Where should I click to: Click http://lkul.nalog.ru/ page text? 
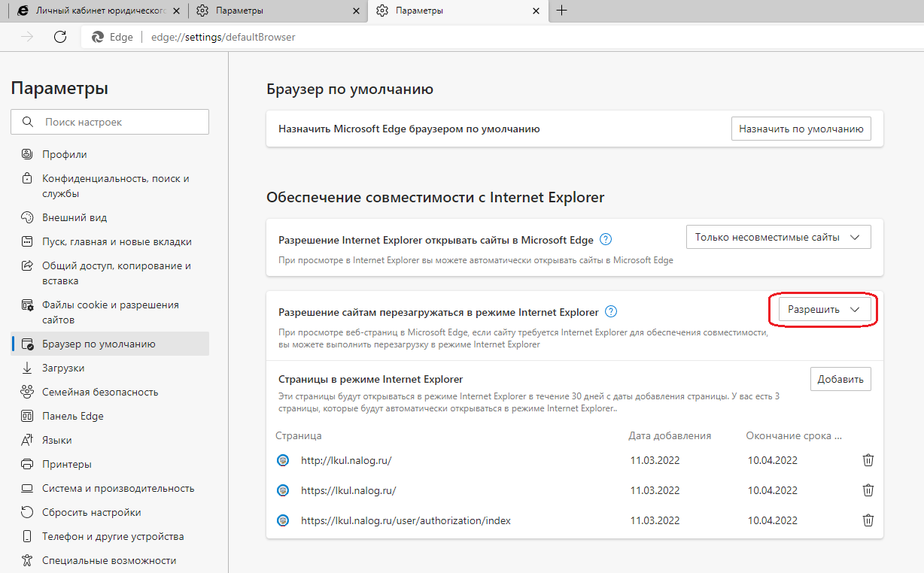click(x=346, y=460)
